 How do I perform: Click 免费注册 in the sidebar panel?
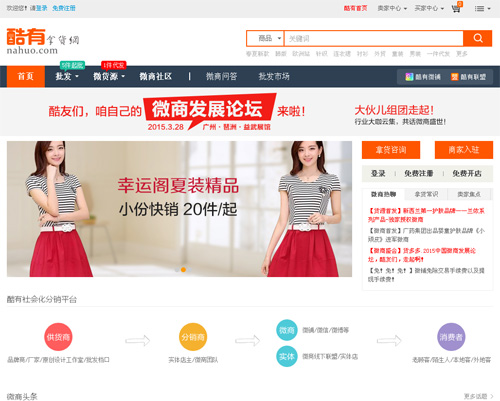(419, 173)
